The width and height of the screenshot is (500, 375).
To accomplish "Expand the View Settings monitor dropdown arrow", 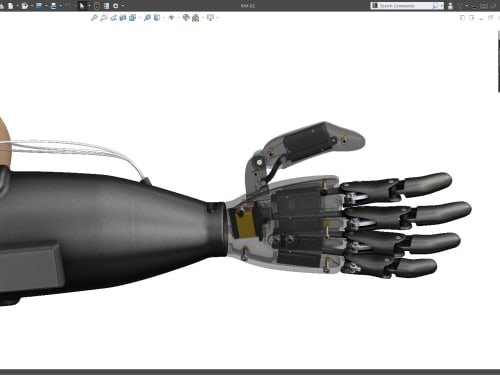I will pos(217,18).
